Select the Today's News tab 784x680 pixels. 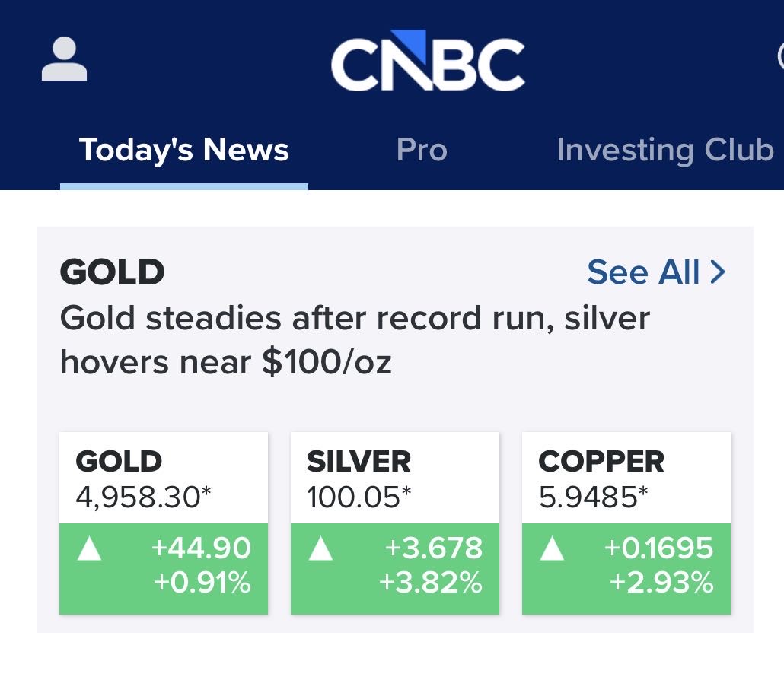point(184,150)
